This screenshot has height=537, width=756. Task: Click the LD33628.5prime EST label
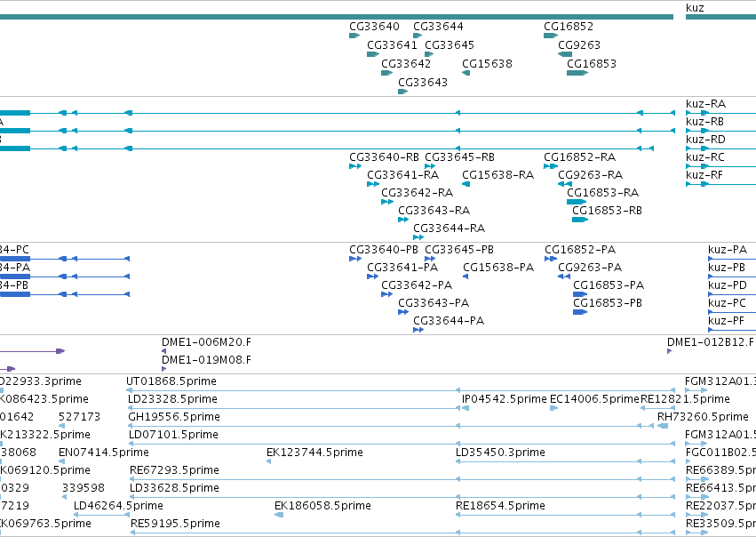click(x=174, y=488)
